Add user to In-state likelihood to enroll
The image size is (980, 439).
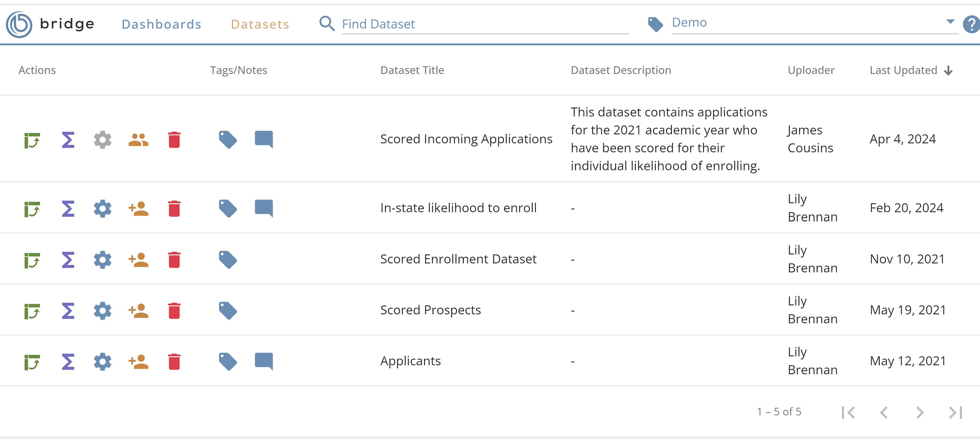138,208
